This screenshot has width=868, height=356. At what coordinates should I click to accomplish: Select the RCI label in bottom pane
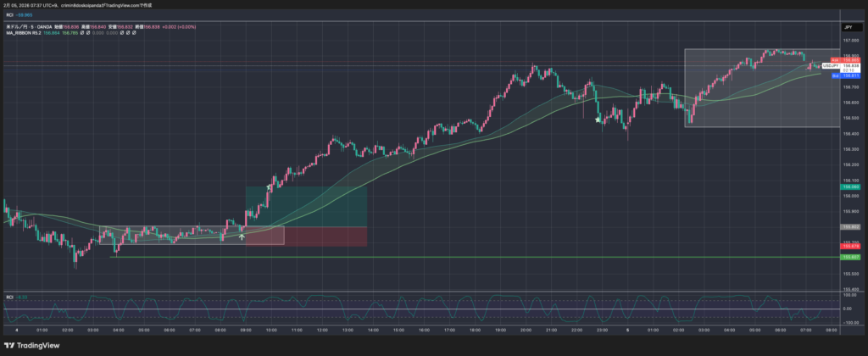9,297
